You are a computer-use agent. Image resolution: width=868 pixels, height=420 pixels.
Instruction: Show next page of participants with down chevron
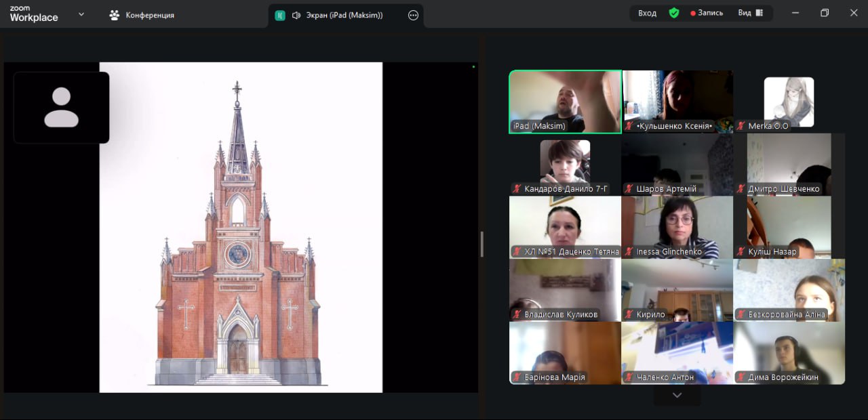point(677,395)
